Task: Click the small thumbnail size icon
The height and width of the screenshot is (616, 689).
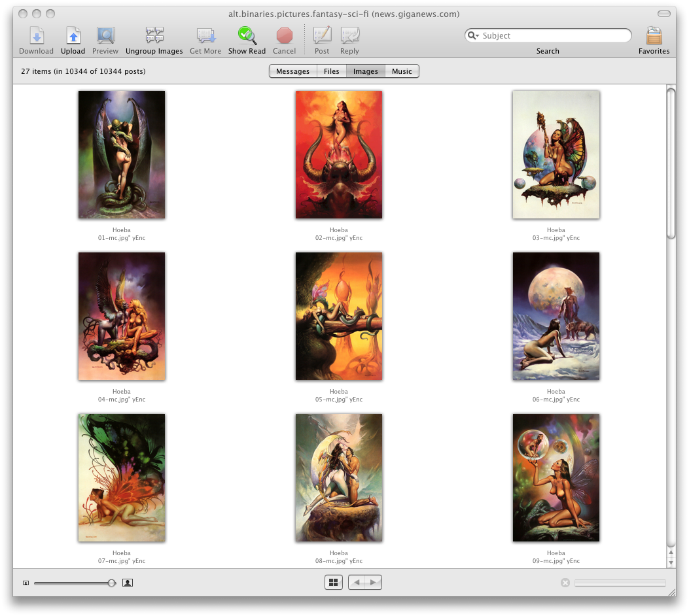Action: 26,583
